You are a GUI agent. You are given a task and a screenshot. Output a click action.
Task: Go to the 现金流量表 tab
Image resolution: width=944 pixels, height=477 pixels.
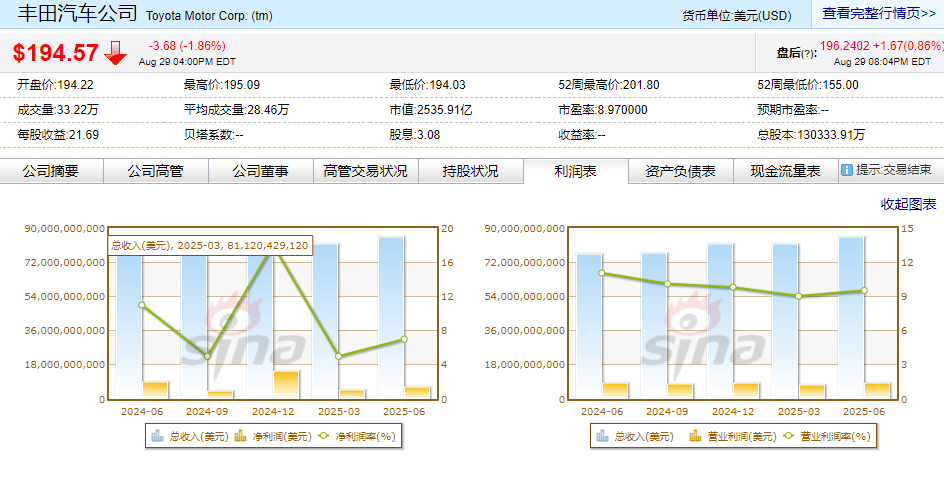point(785,171)
